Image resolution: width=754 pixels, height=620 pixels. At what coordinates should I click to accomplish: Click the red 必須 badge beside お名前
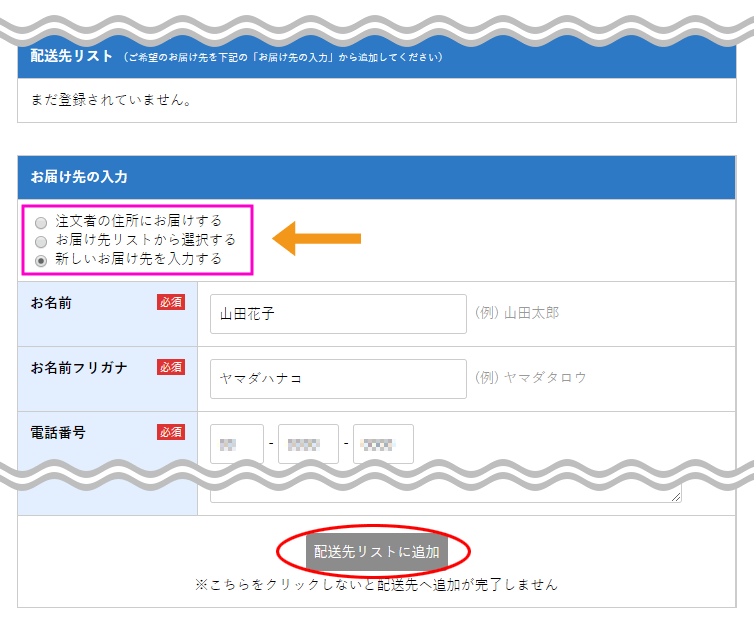click(x=171, y=302)
